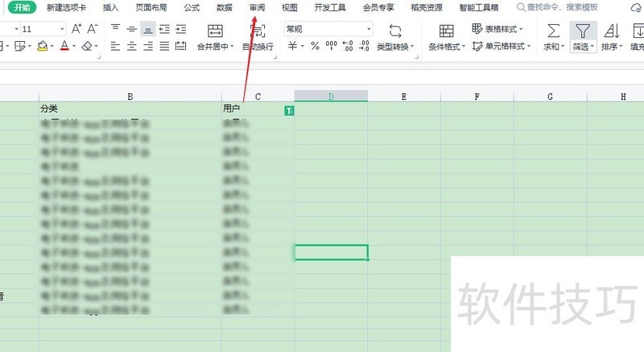Image resolution: width=644 pixels, height=352 pixels.
Task: Apply thousands separator format
Action: click(331, 46)
